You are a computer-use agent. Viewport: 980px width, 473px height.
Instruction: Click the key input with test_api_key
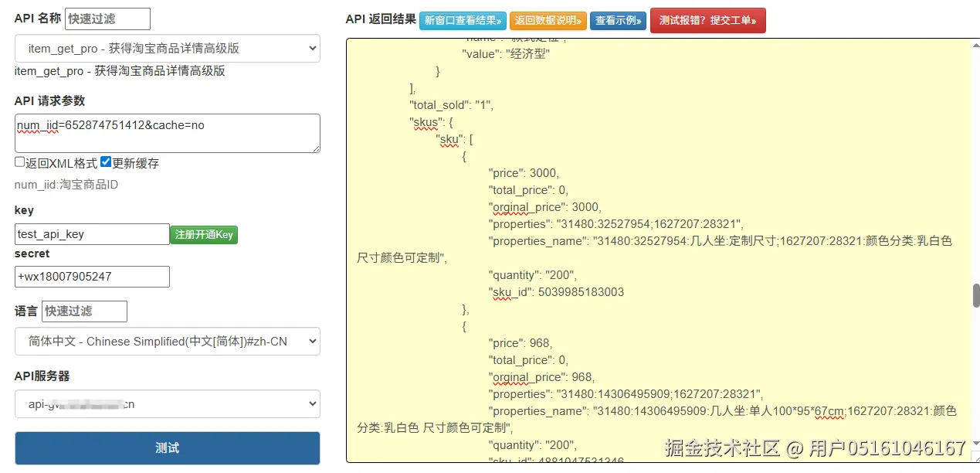(92, 234)
